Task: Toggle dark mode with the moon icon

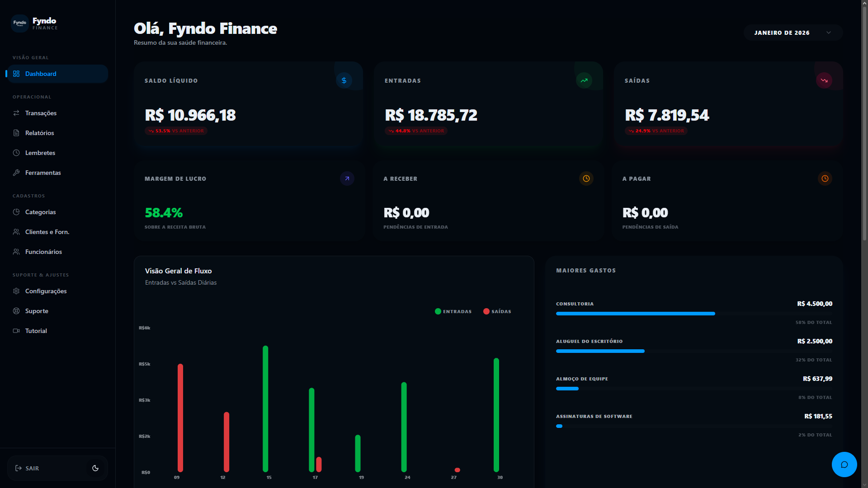Action: pos(95,468)
